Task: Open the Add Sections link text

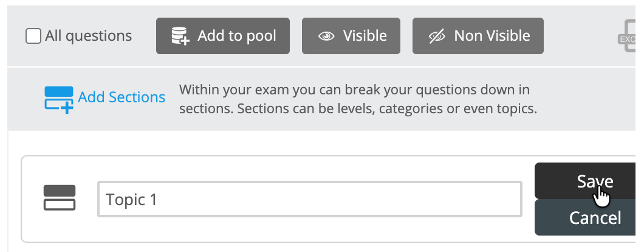Action: tap(122, 97)
